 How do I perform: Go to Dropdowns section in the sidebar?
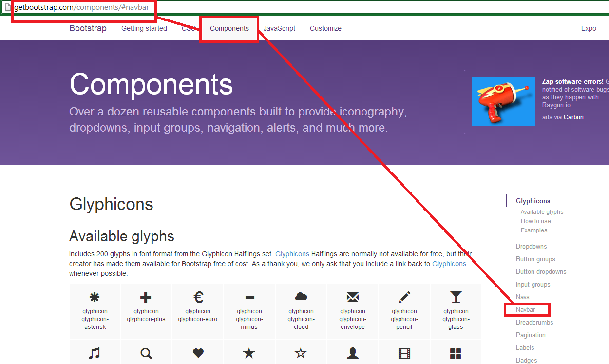532,246
